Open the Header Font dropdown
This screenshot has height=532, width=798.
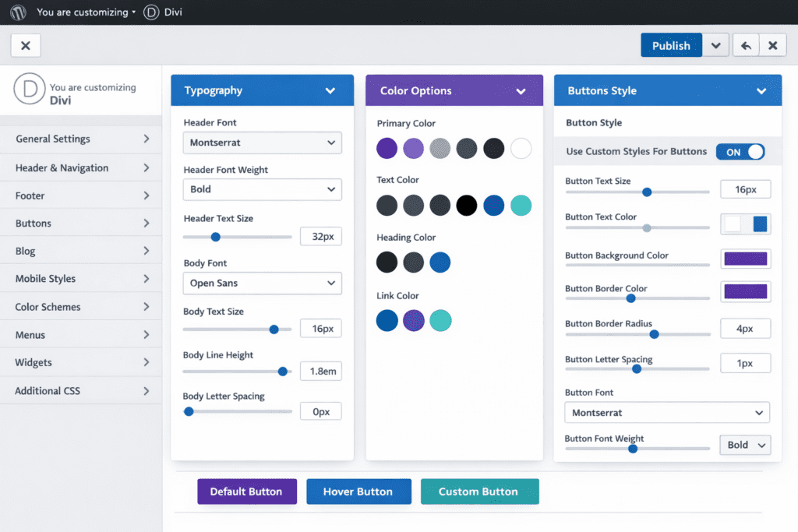click(262, 143)
